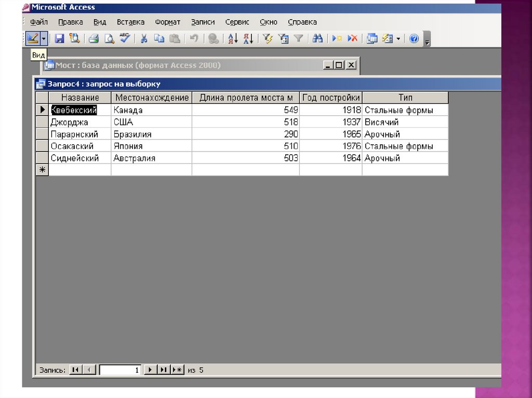Select the Местонахождение column header

[152, 98]
